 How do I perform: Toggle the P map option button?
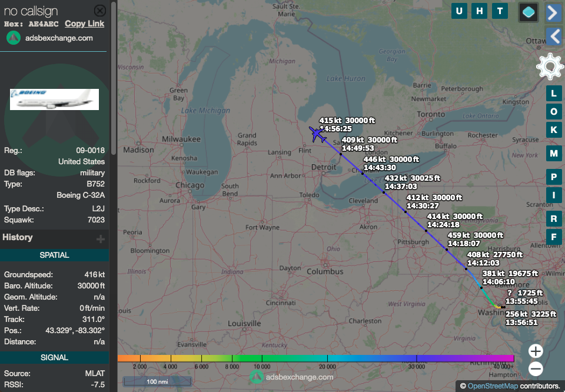click(554, 177)
